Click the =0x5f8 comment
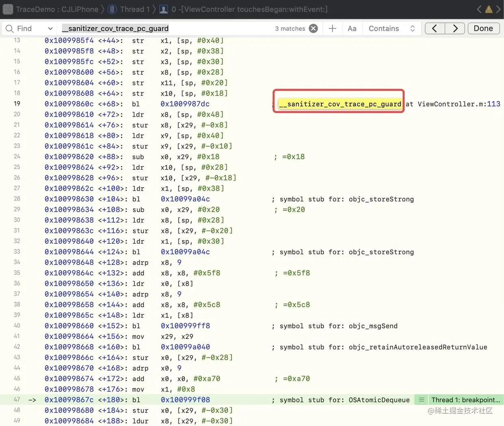 [292, 273]
